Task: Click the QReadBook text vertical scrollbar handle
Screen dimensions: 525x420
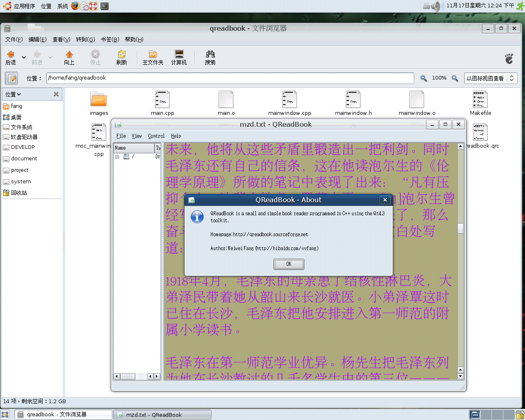Action: click(x=460, y=228)
